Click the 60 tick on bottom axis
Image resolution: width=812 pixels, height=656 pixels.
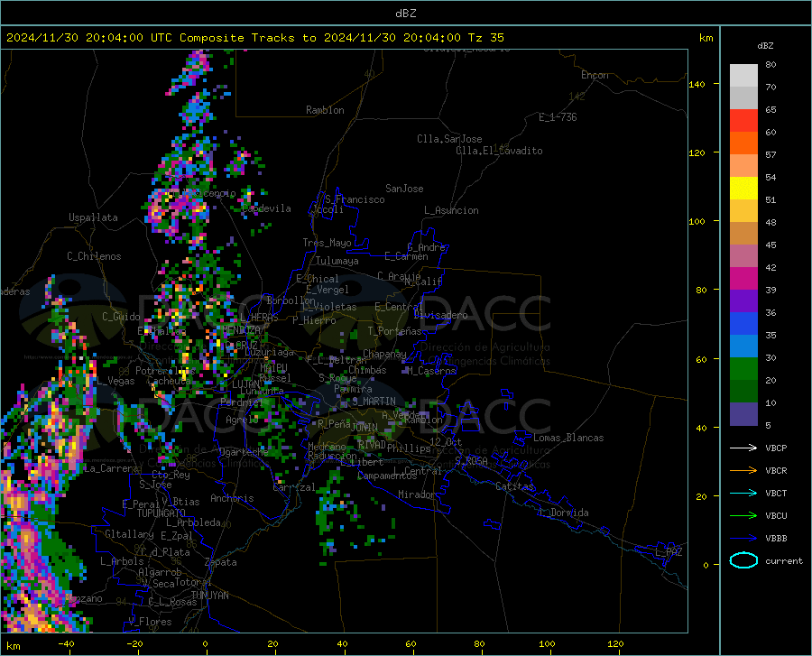coord(411,644)
